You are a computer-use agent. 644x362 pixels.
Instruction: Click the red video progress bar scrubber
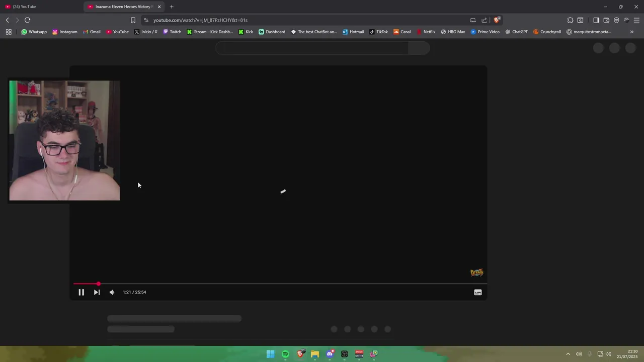pos(98,284)
